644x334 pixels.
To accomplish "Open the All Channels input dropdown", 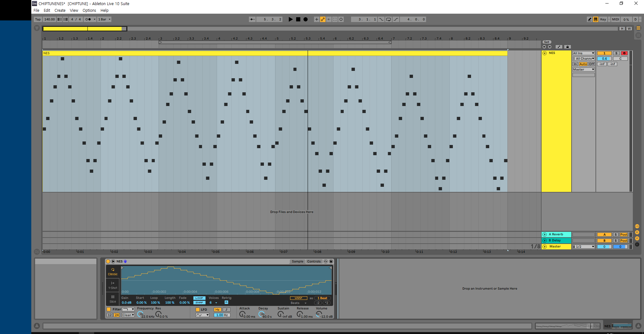I will pos(583,59).
